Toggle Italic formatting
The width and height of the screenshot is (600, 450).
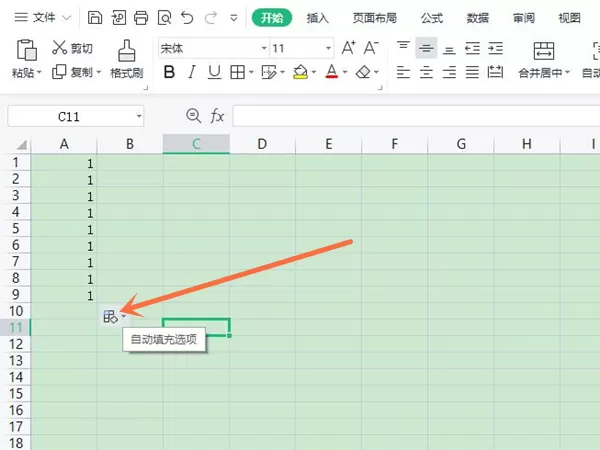pyautogui.click(x=192, y=72)
